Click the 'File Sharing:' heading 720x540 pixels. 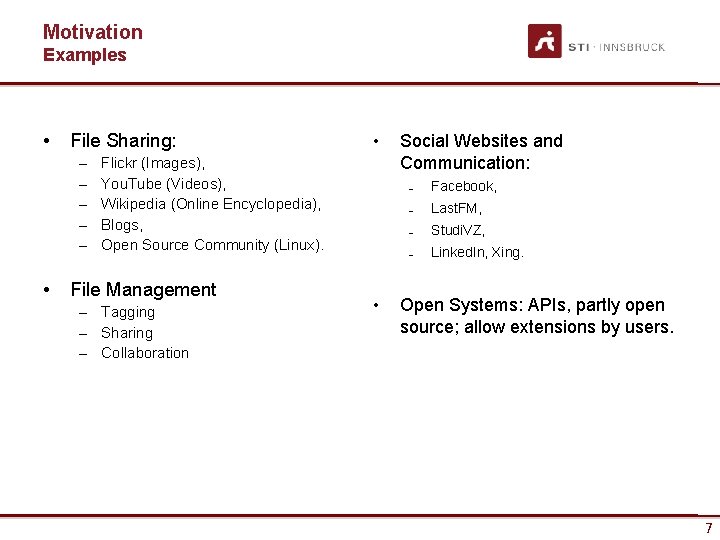coord(123,141)
